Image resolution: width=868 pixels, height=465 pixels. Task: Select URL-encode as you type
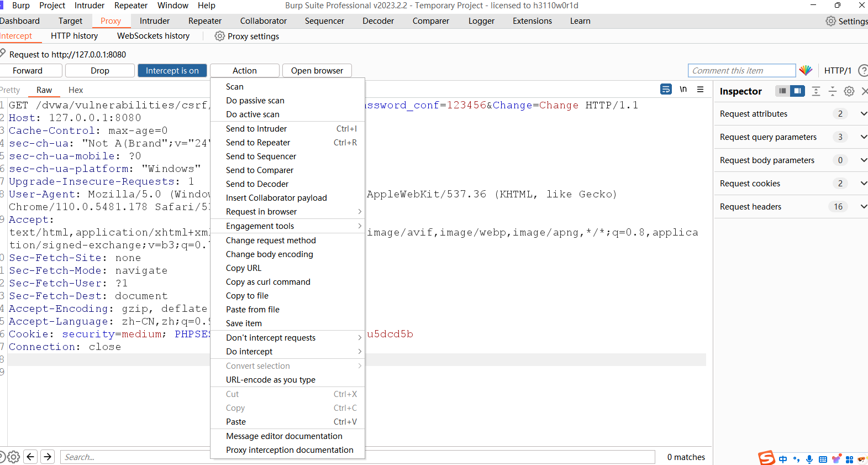[x=288, y=379]
